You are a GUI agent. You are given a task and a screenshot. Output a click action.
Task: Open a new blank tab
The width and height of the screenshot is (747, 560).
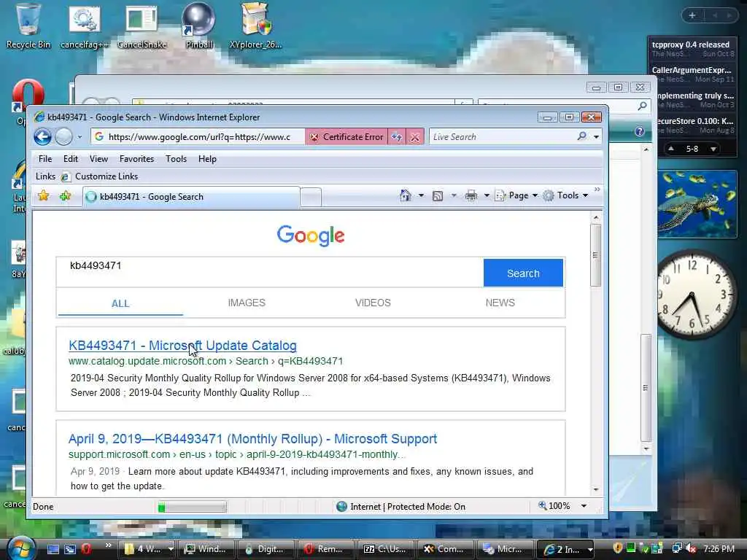click(311, 197)
